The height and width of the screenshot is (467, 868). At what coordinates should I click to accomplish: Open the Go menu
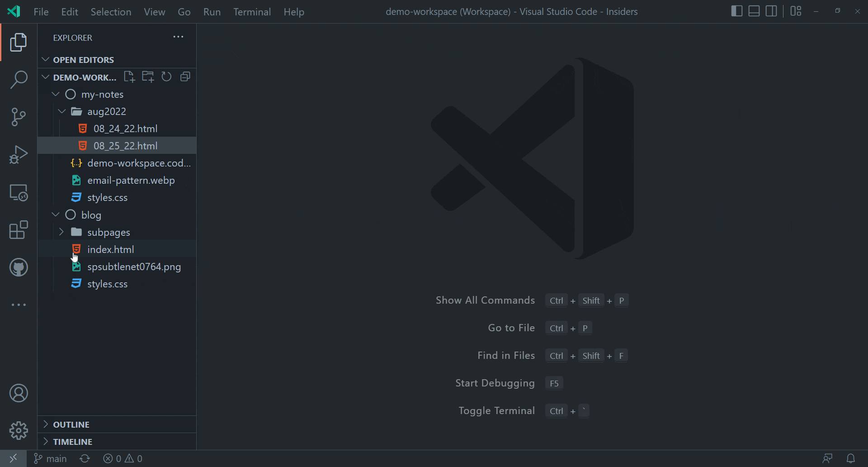point(184,12)
